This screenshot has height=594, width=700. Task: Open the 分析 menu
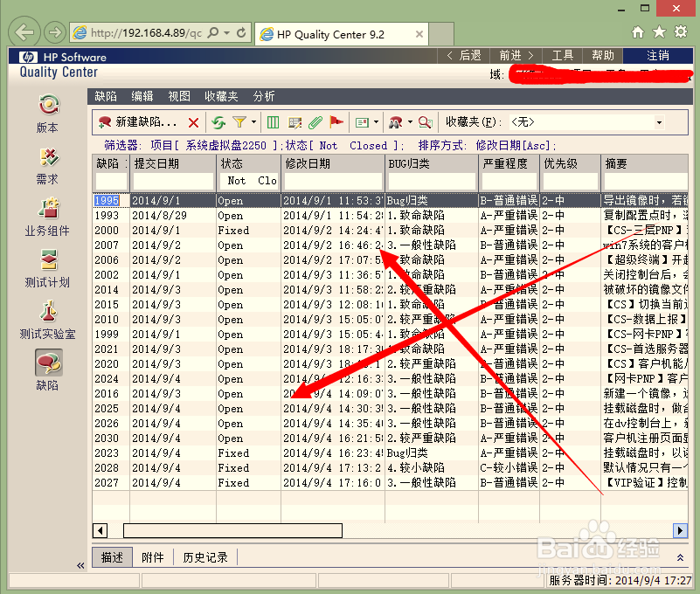coord(264,96)
